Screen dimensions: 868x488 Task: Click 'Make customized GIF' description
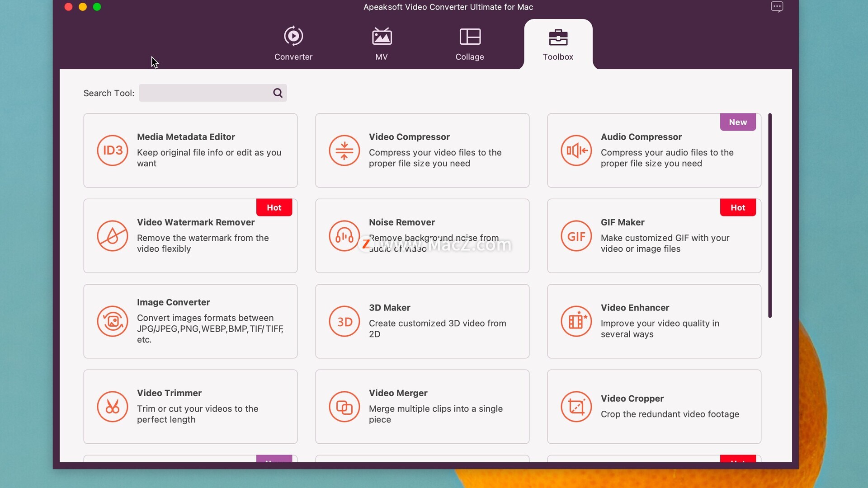tap(665, 244)
